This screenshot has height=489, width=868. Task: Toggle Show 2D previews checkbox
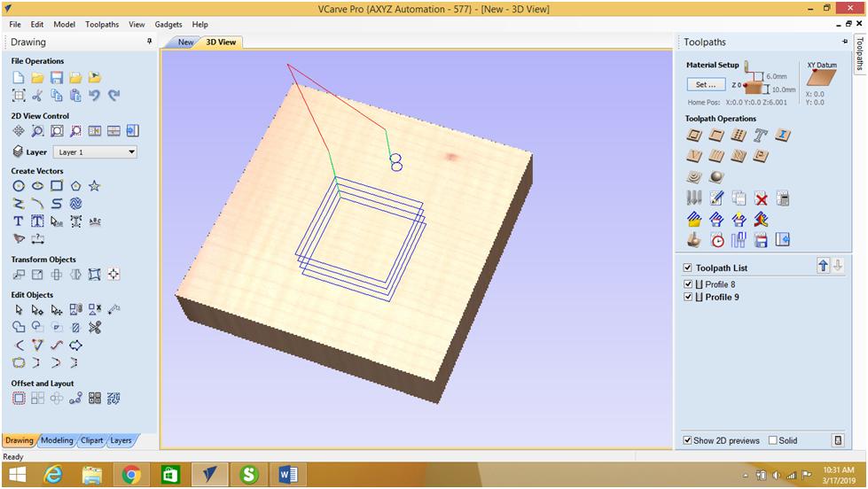coord(687,440)
